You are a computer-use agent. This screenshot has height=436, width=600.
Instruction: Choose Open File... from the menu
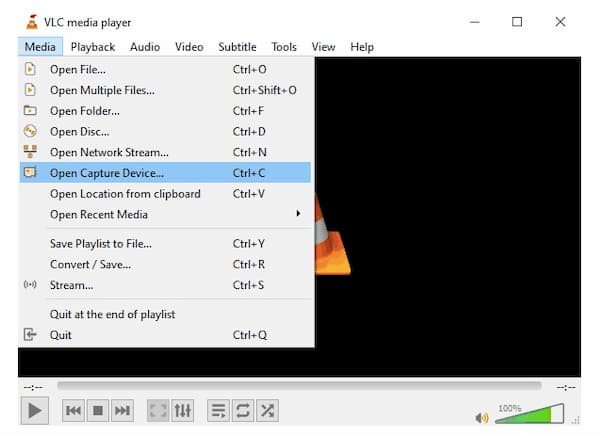coord(166,69)
